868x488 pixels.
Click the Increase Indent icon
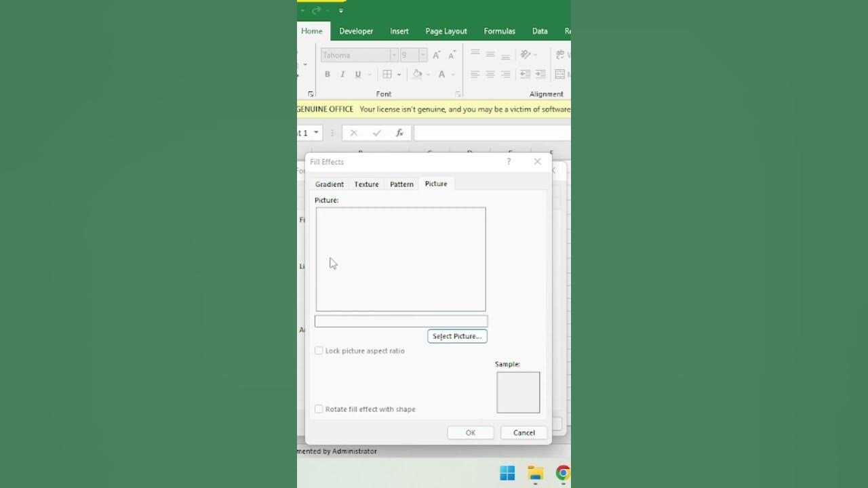[x=540, y=75]
